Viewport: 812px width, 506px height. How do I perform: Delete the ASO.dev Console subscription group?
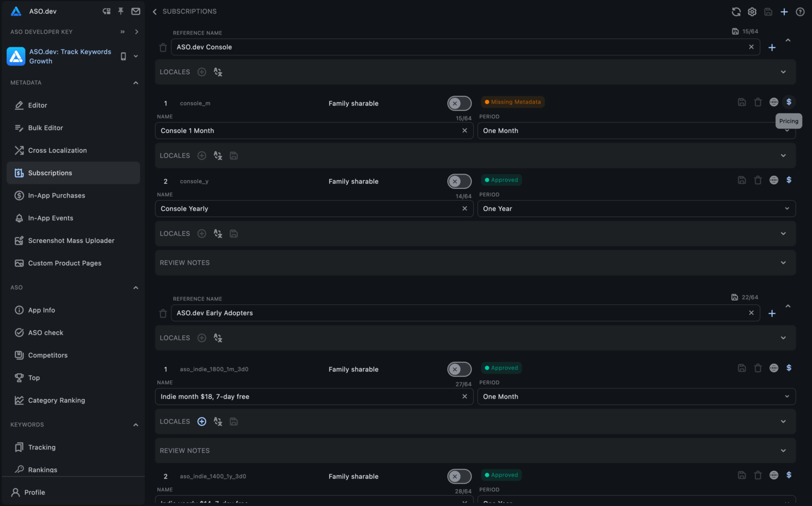[163, 47]
